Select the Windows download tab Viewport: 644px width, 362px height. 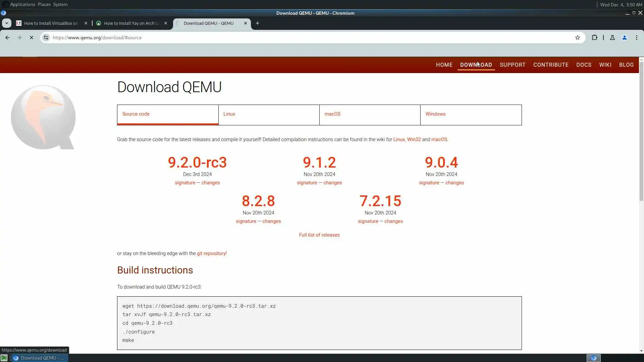(435, 114)
